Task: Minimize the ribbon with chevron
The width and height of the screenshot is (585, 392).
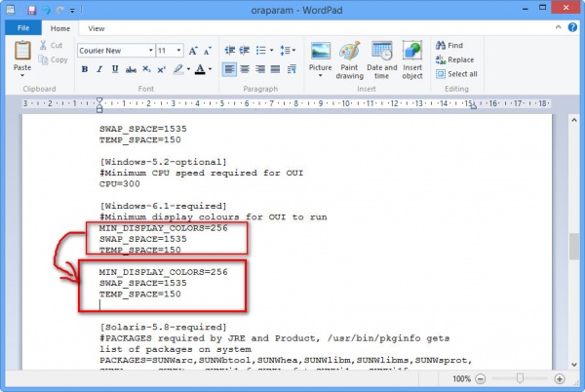Action: point(558,27)
